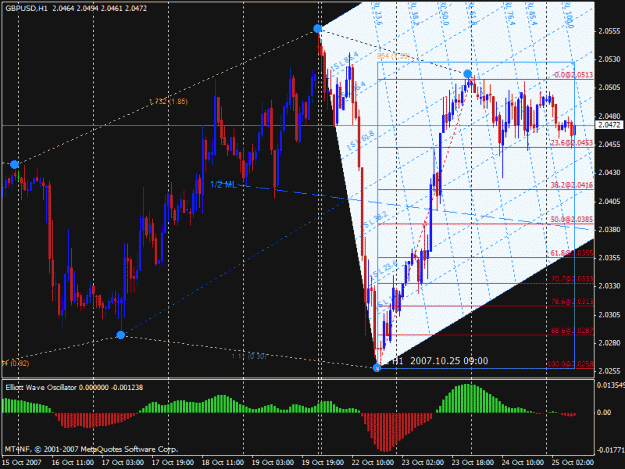The width and height of the screenshot is (625, 469).
Task: Click the 2.0280 price axis label
Action: (609, 343)
